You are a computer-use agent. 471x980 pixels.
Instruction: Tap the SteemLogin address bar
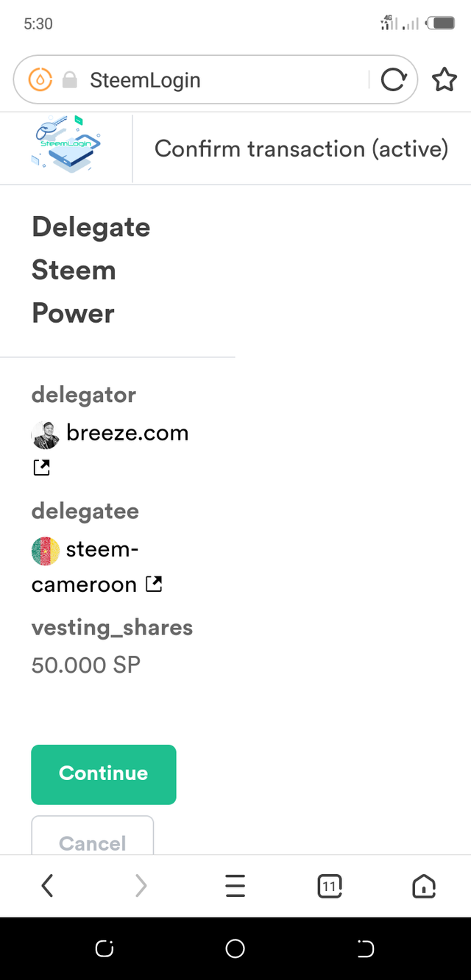pos(221,79)
